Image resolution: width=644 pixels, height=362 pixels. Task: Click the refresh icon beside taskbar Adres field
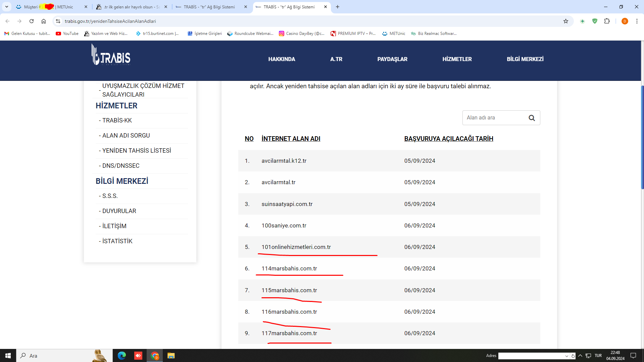click(x=573, y=356)
